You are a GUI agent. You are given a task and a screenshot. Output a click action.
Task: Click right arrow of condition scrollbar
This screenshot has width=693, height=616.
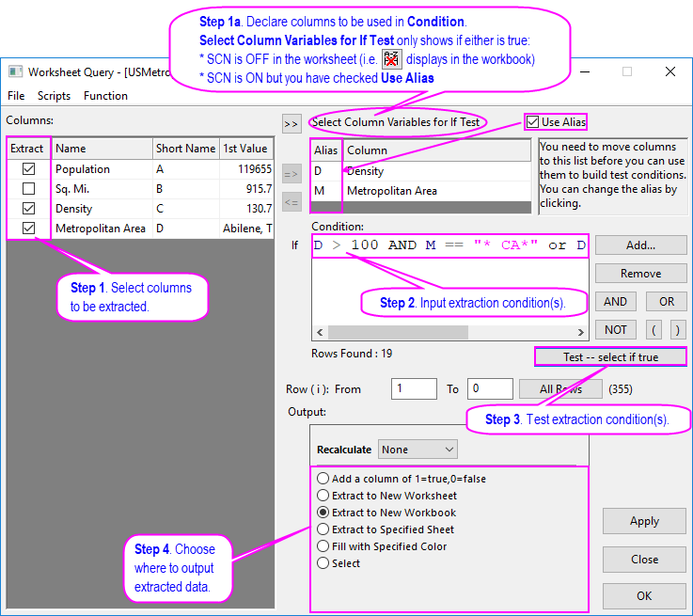(581, 332)
